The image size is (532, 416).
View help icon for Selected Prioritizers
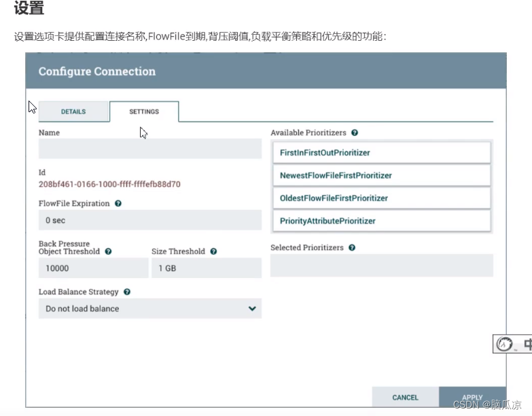point(352,247)
